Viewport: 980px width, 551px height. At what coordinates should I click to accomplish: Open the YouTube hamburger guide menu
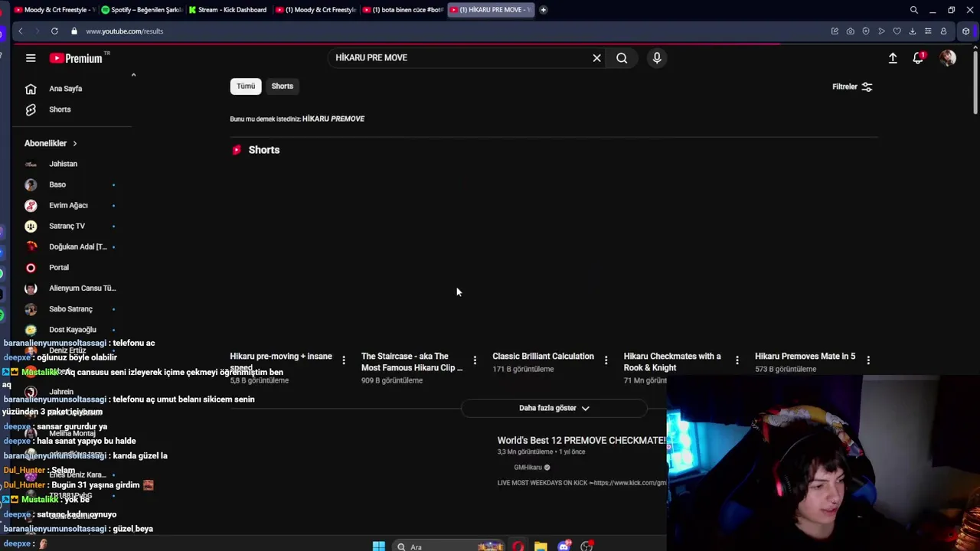[x=31, y=58]
